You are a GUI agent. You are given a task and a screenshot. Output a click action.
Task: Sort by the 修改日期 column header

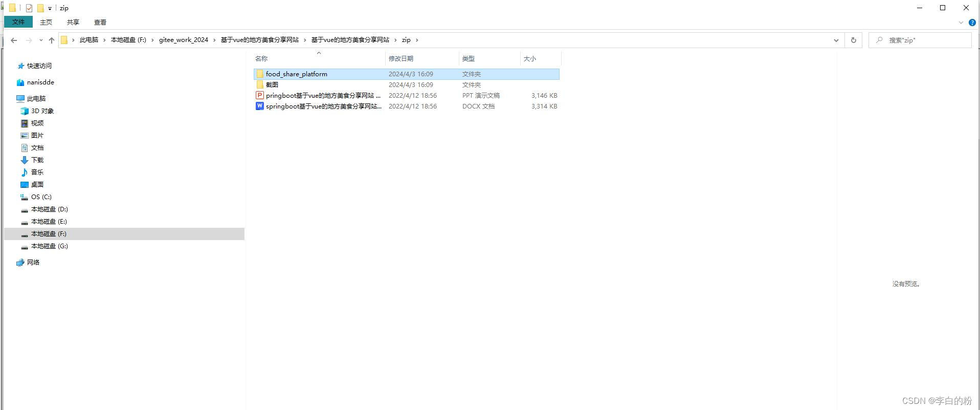click(422, 58)
